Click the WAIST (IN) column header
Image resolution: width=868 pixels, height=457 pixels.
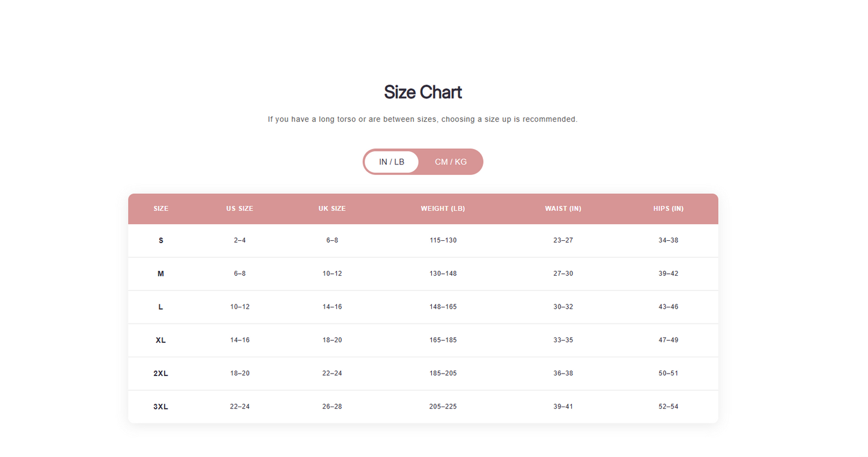[x=563, y=208]
